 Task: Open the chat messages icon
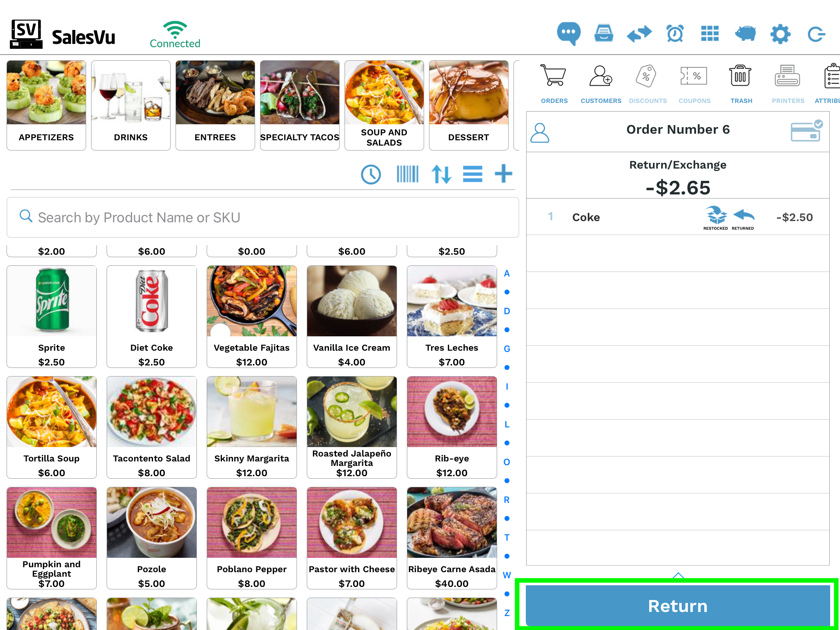(568, 34)
